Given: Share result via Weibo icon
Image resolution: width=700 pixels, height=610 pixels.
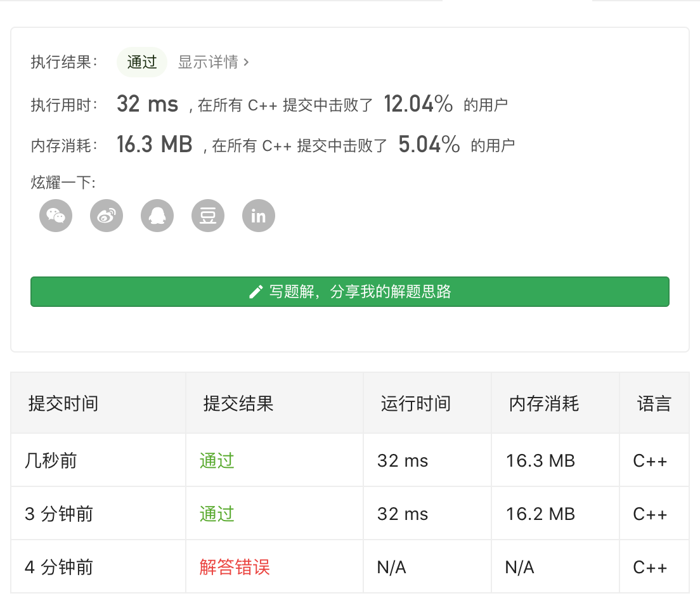Looking at the screenshot, I should [107, 216].
